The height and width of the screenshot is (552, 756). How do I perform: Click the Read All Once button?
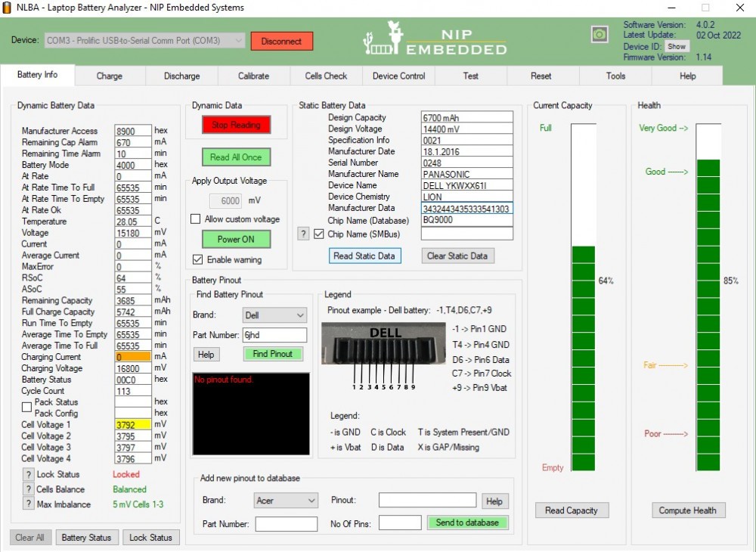point(236,157)
